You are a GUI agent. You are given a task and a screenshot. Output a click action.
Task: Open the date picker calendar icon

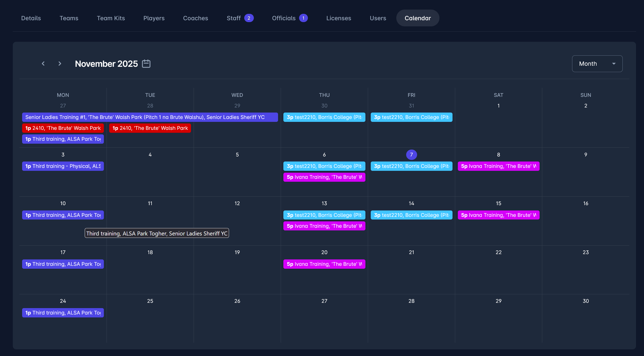point(146,64)
